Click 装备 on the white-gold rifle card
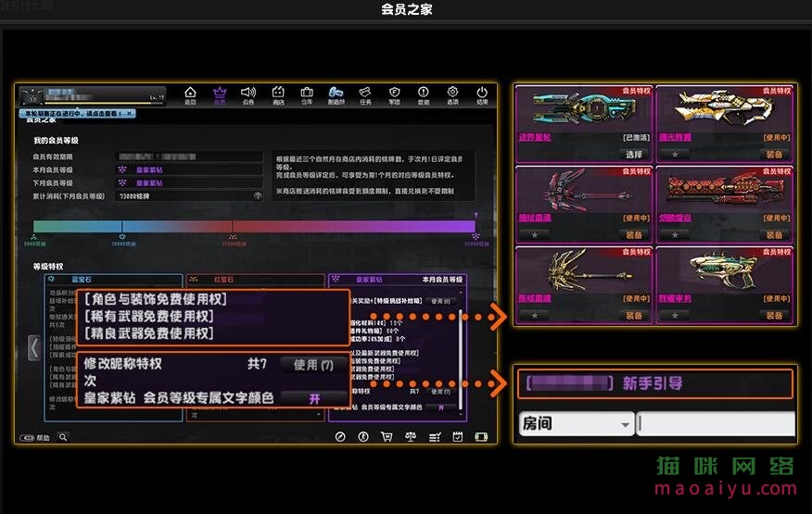 774,155
